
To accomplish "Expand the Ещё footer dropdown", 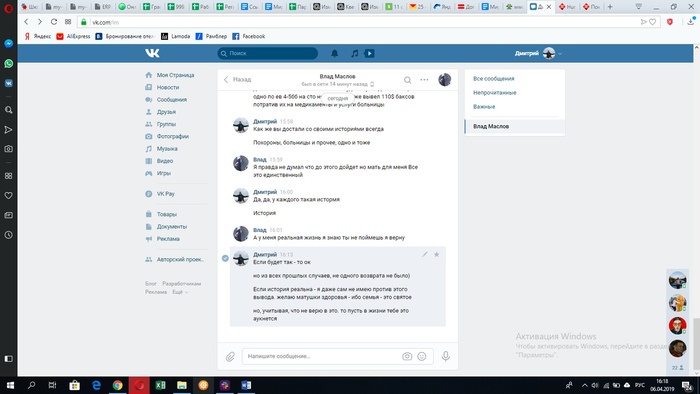I will click(180, 292).
